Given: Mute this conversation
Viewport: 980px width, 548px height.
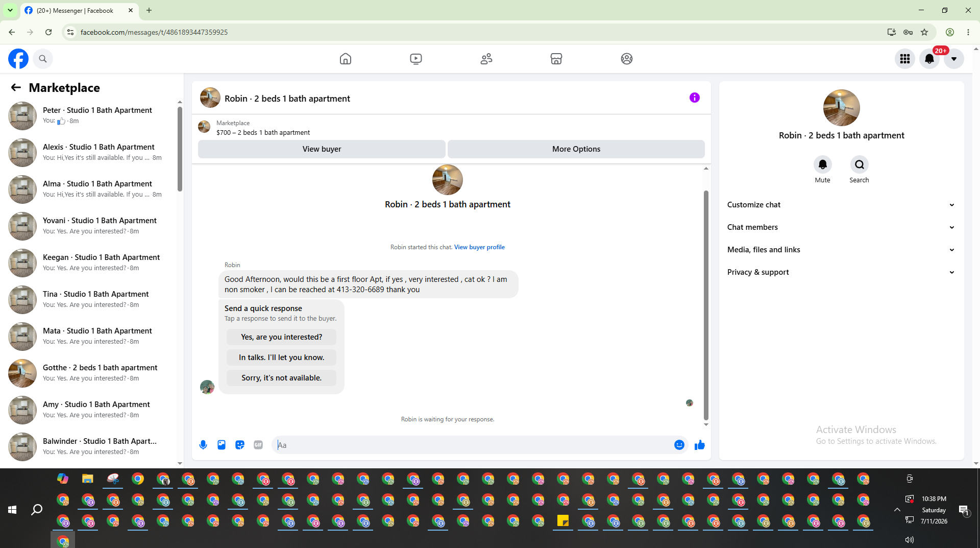Looking at the screenshot, I should click(822, 164).
